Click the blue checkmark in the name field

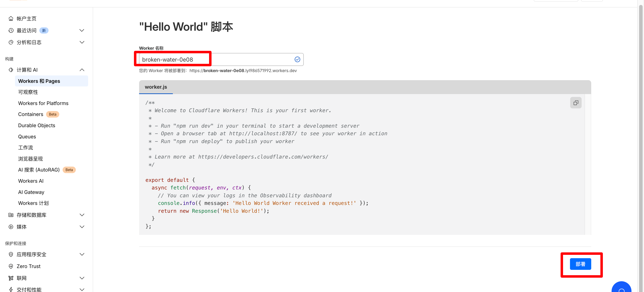coord(297,59)
